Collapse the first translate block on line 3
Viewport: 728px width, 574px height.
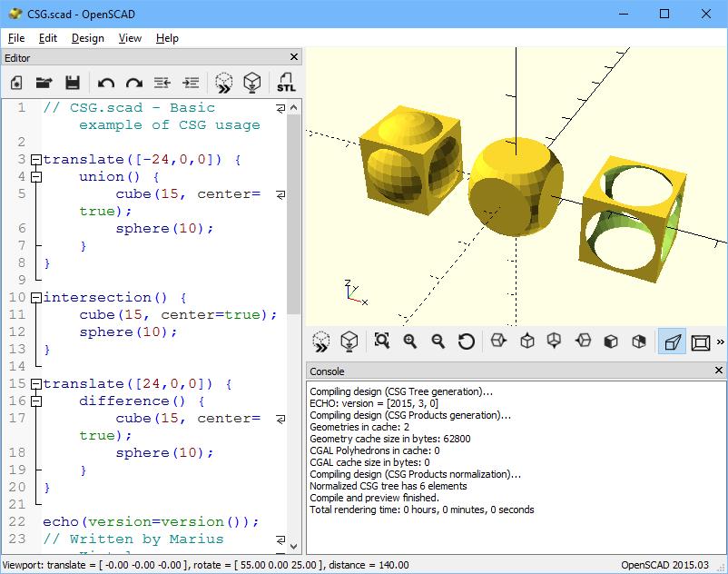click(36, 160)
